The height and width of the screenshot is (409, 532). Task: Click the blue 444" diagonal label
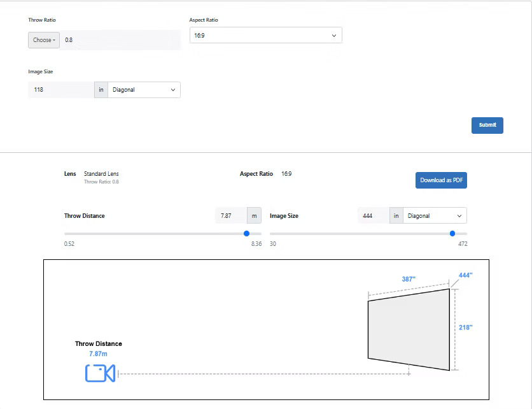tap(465, 275)
